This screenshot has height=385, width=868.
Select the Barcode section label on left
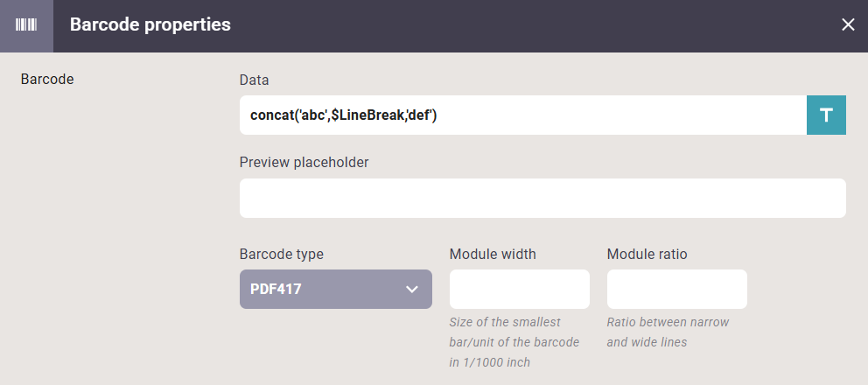(x=47, y=80)
